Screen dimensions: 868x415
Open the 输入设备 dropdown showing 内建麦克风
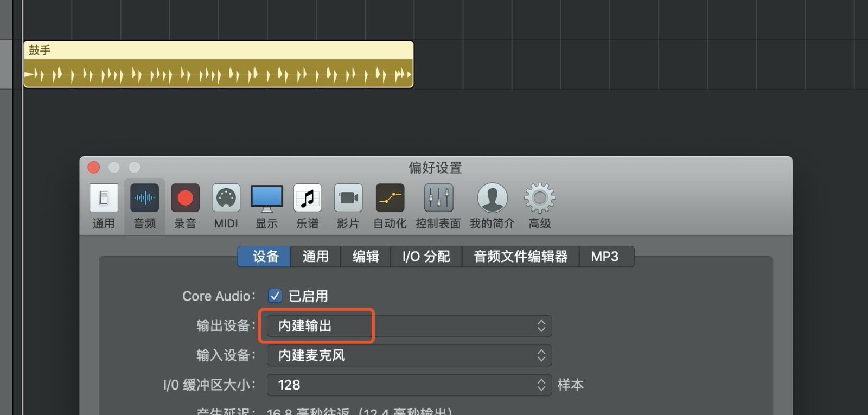(x=410, y=355)
